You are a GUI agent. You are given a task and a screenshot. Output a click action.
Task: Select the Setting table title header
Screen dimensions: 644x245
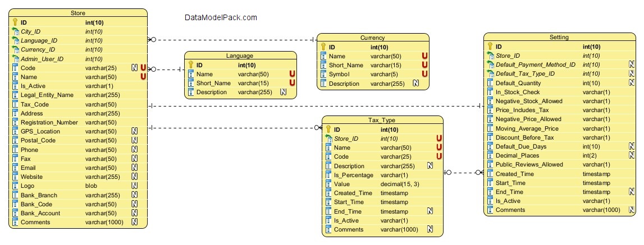[x=559, y=38]
